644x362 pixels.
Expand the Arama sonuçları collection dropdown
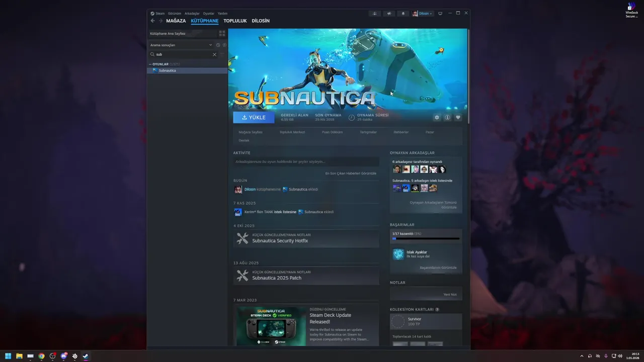181,45
